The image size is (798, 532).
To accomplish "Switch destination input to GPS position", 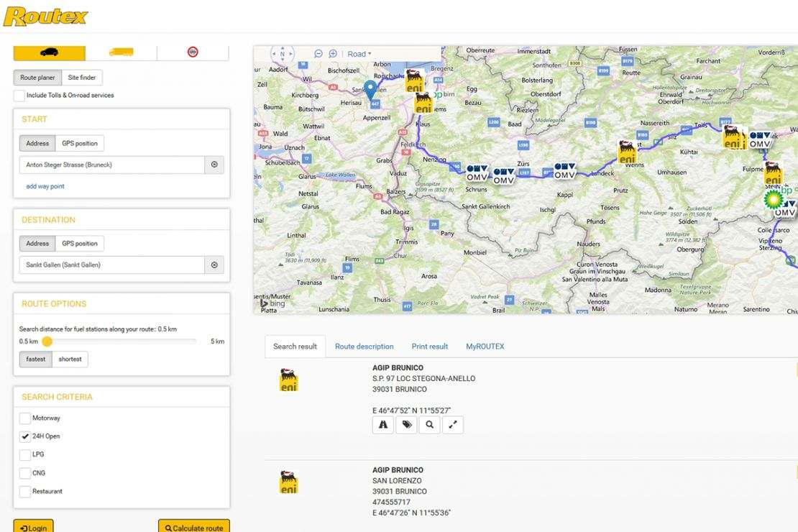I will (x=79, y=243).
